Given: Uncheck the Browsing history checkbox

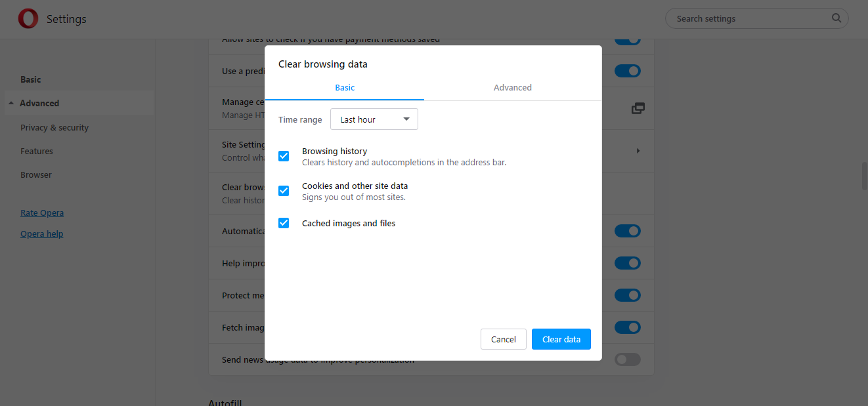Looking at the screenshot, I should [284, 156].
